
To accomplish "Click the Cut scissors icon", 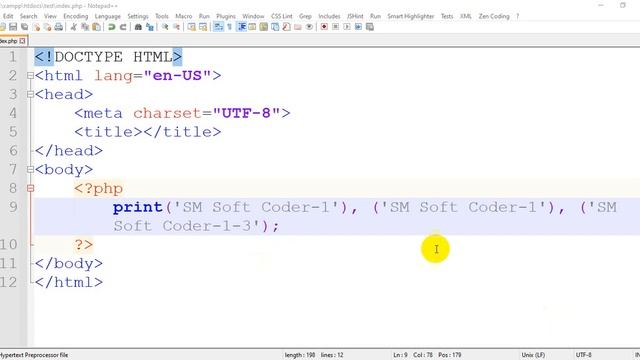I will pyautogui.click(x=74, y=27).
